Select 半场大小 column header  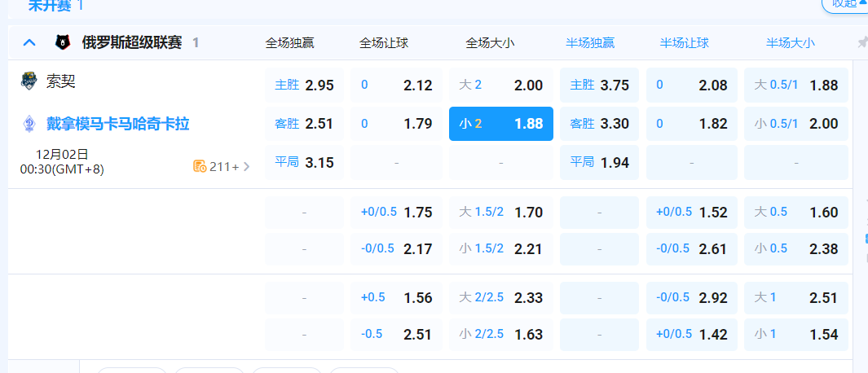point(790,43)
